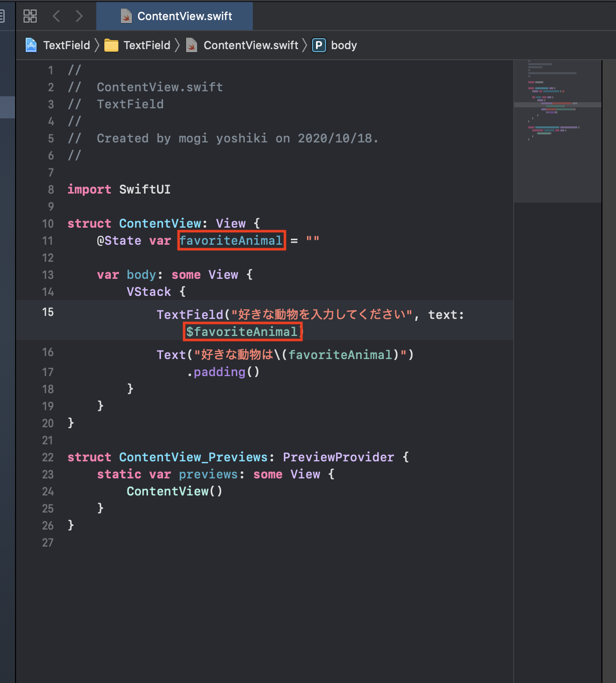The width and height of the screenshot is (616, 683).
Task: Click the 'import' keyword on line 8
Action: coord(89,190)
